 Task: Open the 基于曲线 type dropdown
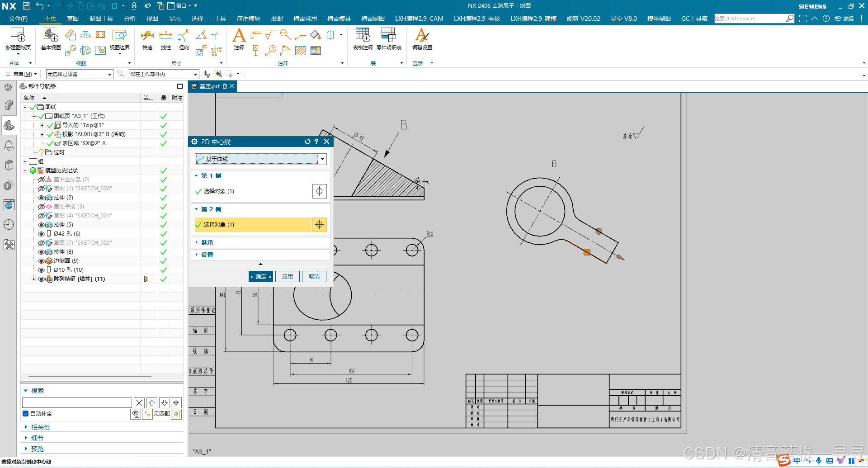(322, 159)
